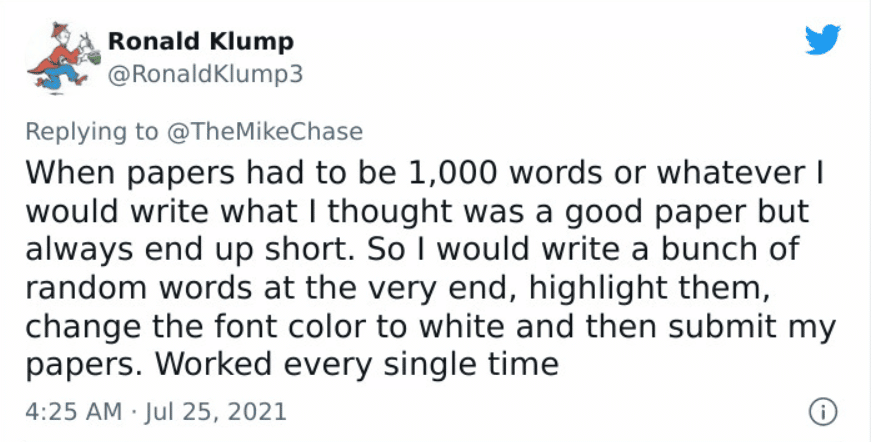Open the @RonaldKlump3 handle profile
The width and height of the screenshot is (871, 442).
click(x=205, y=74)
